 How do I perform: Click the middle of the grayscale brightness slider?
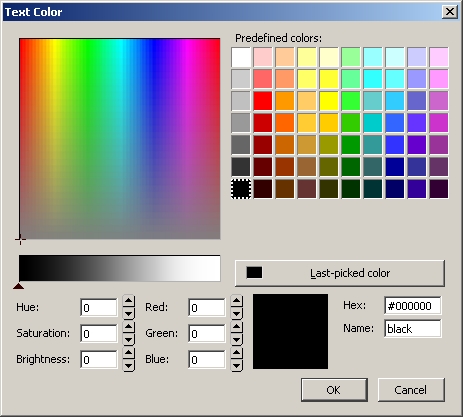[120, 268]
